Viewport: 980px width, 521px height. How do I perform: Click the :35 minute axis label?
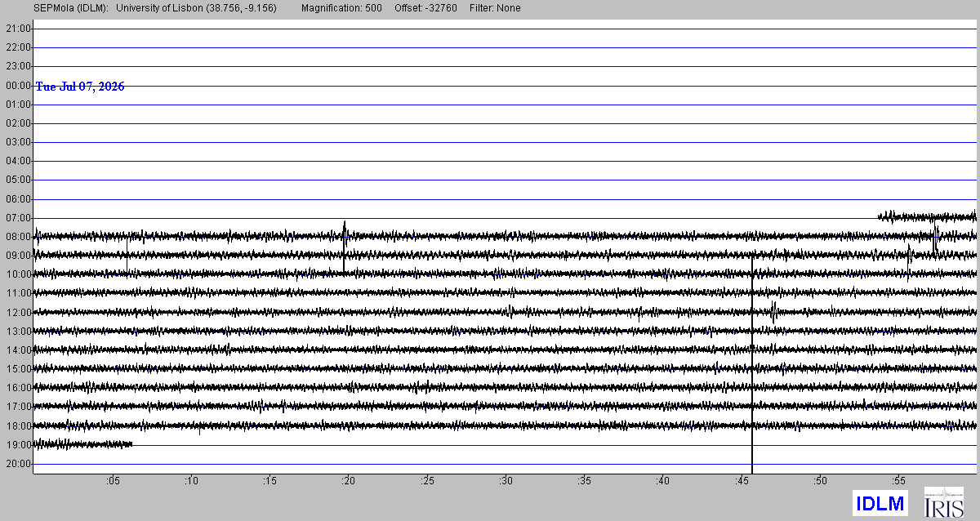[x=583, y=480]
